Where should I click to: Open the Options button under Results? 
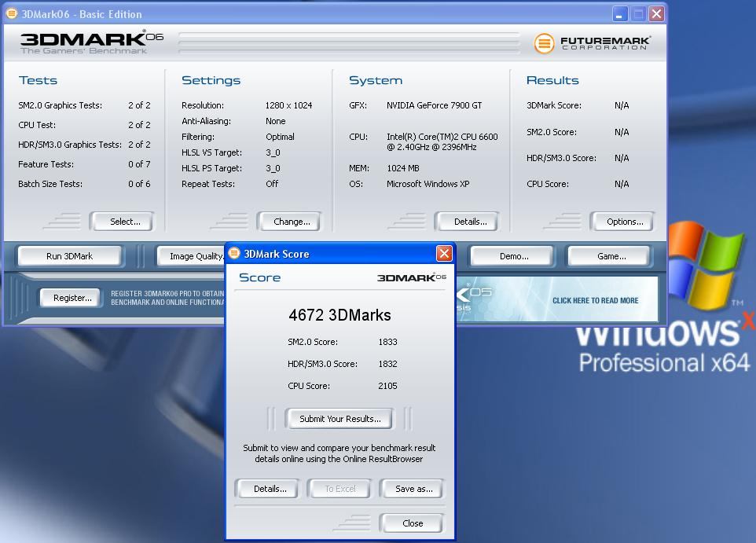622,222
